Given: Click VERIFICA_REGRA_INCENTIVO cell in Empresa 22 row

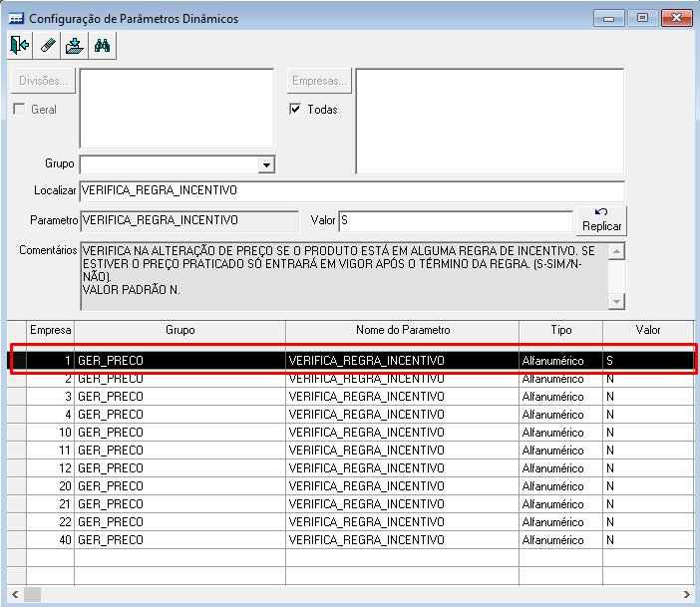Looking at the screenshot, I should 402,521.
